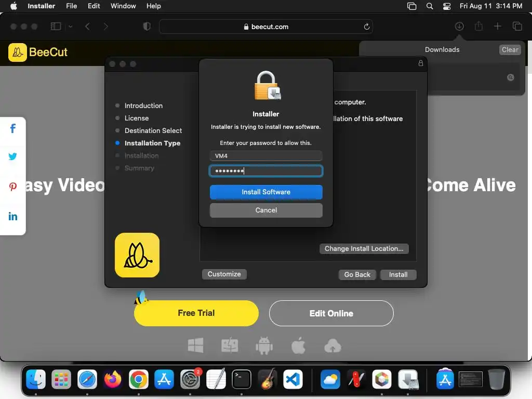Click the Mac Finder platform icon
The image size is (532, 399).
tap(230, 345)
